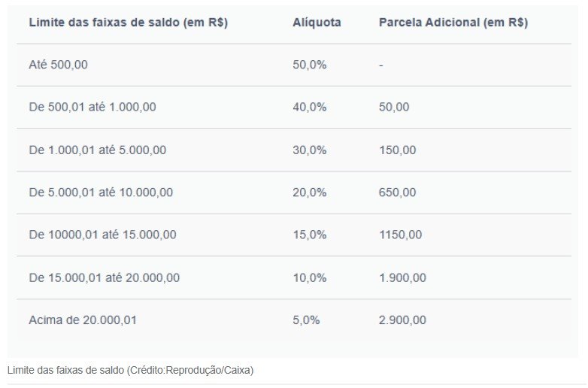Select the 'Acima de 20.000,01' row label
The image size is (588, 388).
pos(83,320)
